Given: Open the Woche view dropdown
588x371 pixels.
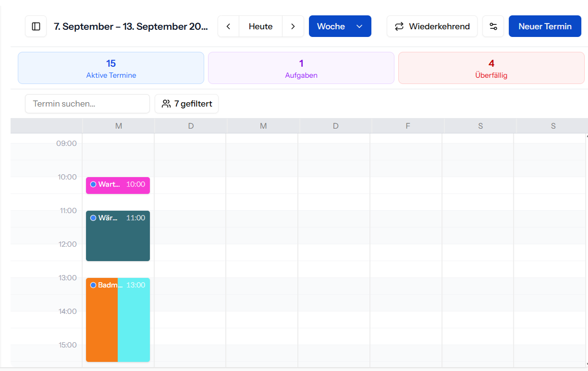Looking at the screenshot, I should click(x=340, y=26).
